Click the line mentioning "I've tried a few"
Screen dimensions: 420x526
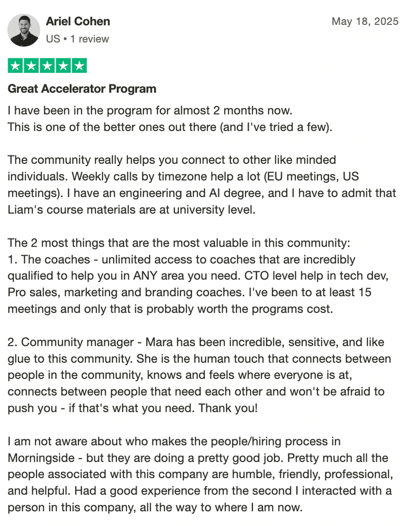pos(170,127)
